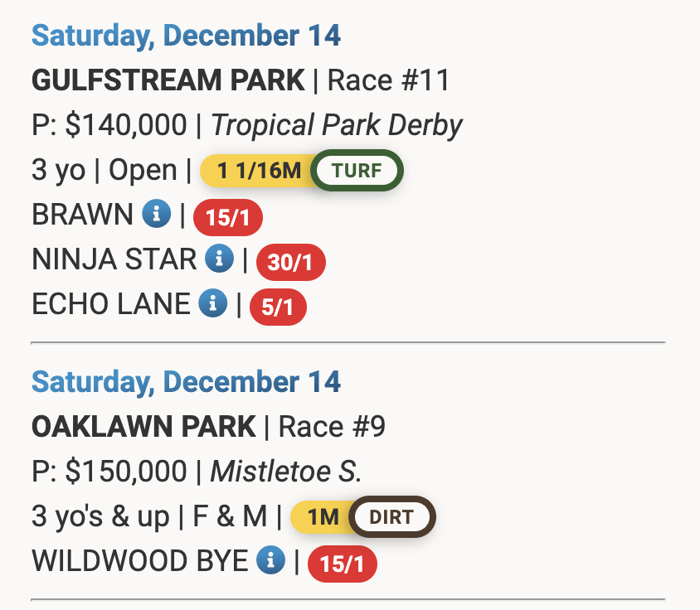Click the info icon next to BRAWN
Viewport: 700px width, 610px height.
tap(156, 215)
